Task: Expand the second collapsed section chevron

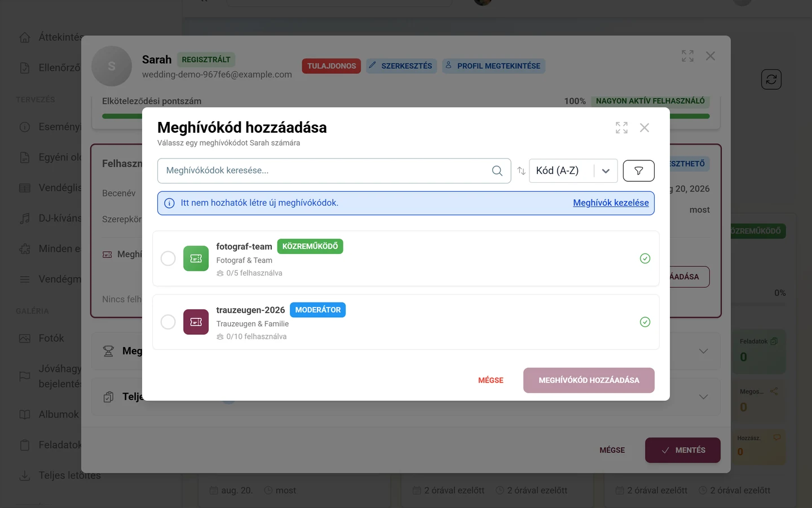Action: [703, 397]
